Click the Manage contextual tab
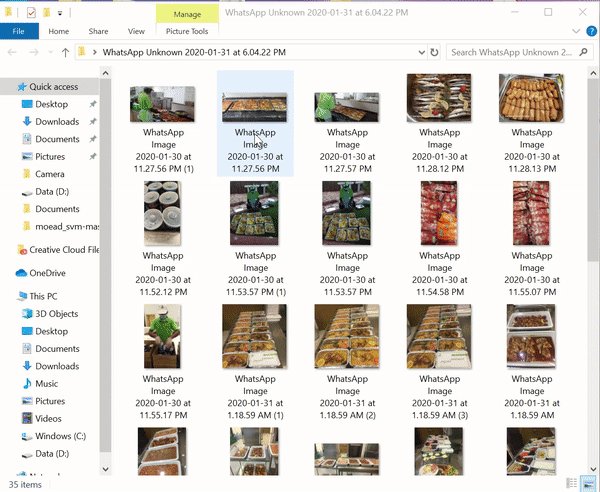 coord(187,14)
